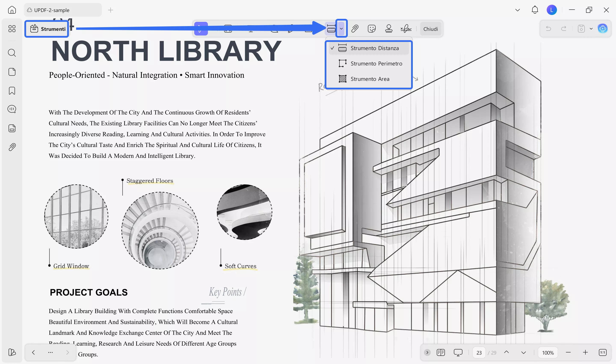Viewport: 616px width, 364px height.
Task: Launch the UPDF AI assistant icon
Action: point(603,29)
